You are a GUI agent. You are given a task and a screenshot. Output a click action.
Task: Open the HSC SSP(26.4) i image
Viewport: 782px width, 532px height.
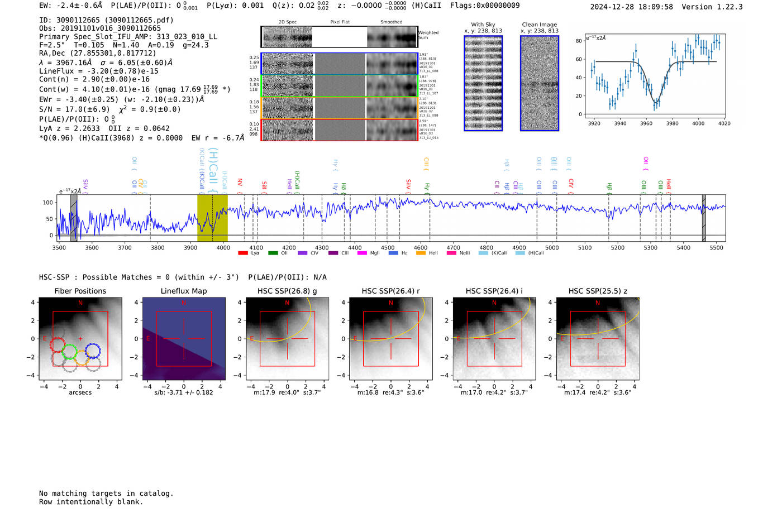494,338
